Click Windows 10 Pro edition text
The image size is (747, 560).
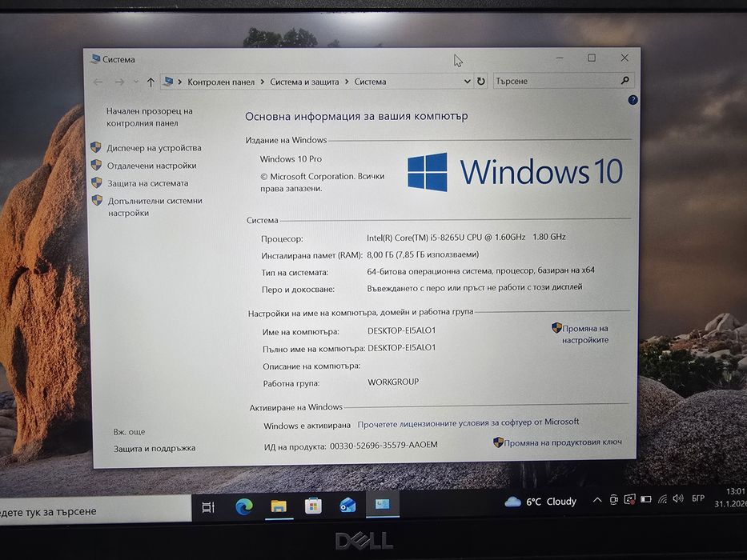[x=291, y=159]
